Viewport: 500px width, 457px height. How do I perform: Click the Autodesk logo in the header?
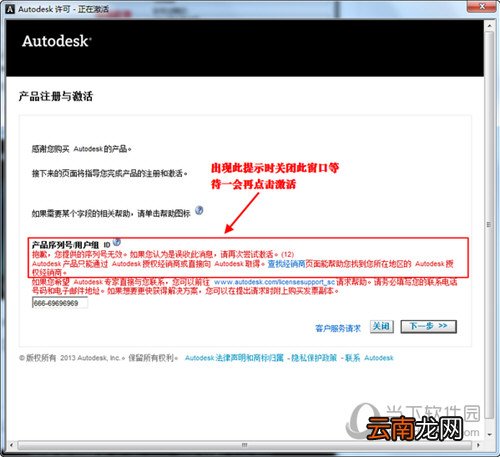tap(57, 41)
